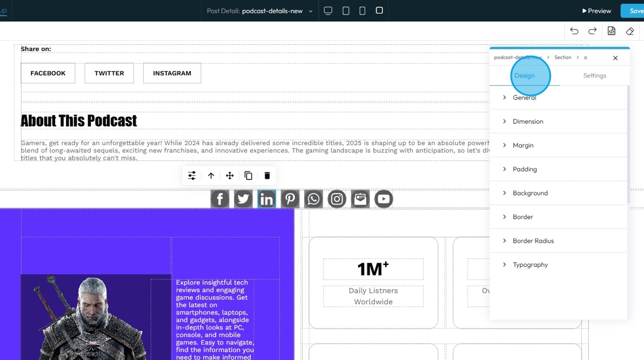Select the LinkedIn social icon
The height and width of the screenshot is (360, 644).
[x=267, y=200]
